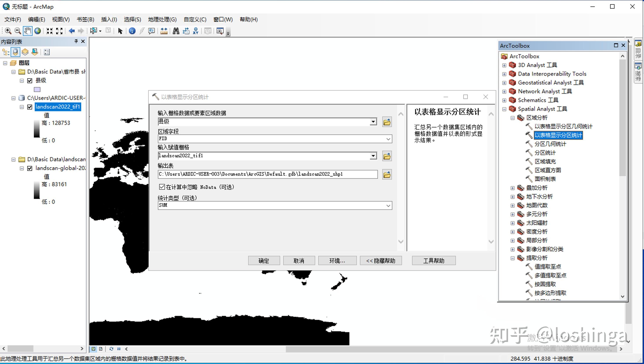The image size is (644, 364).
Task: Click the Full Extent globe icon
Action: pos(37,31)
